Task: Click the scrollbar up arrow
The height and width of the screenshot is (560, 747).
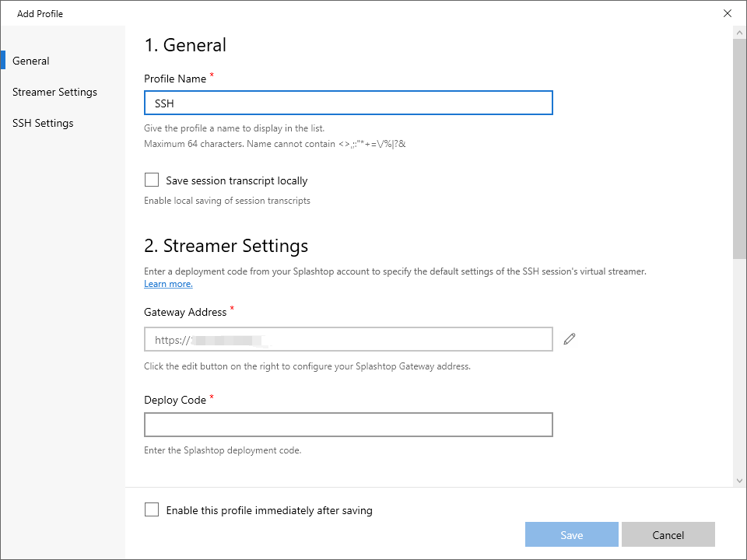Action: pos(739,32)
